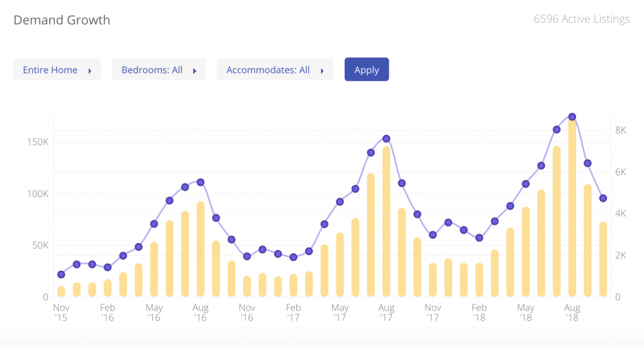Viewport: 644px width, 347px height.
Task: Click the tallest yellow bar at Aug '18
Action: (x=572, y=208)
